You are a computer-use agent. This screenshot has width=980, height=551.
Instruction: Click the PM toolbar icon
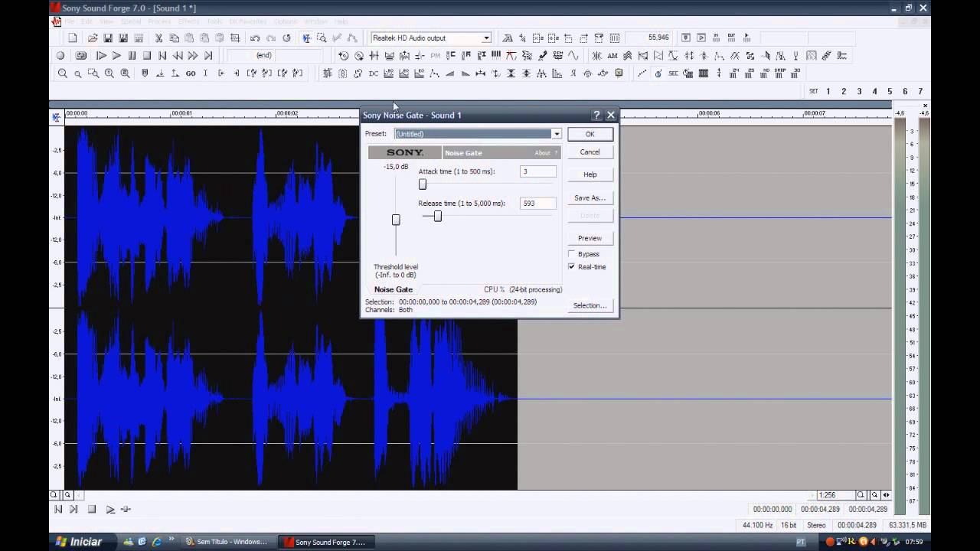[436, 55]
